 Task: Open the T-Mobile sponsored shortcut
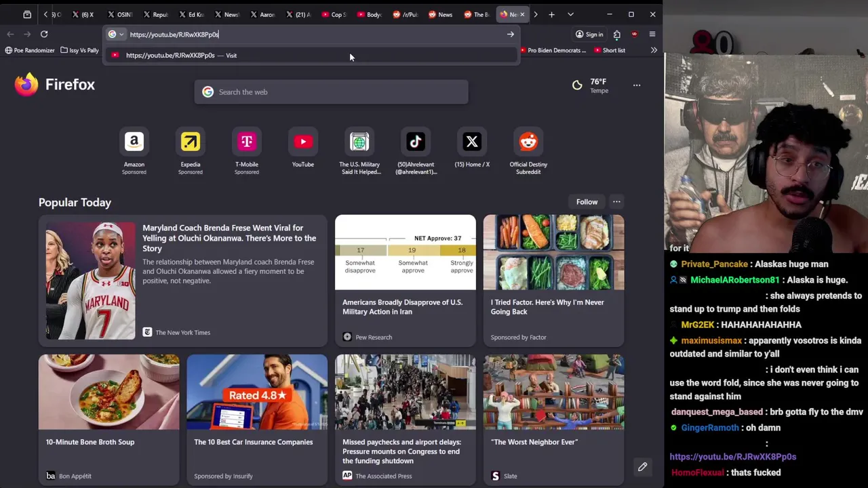point(247,150)
